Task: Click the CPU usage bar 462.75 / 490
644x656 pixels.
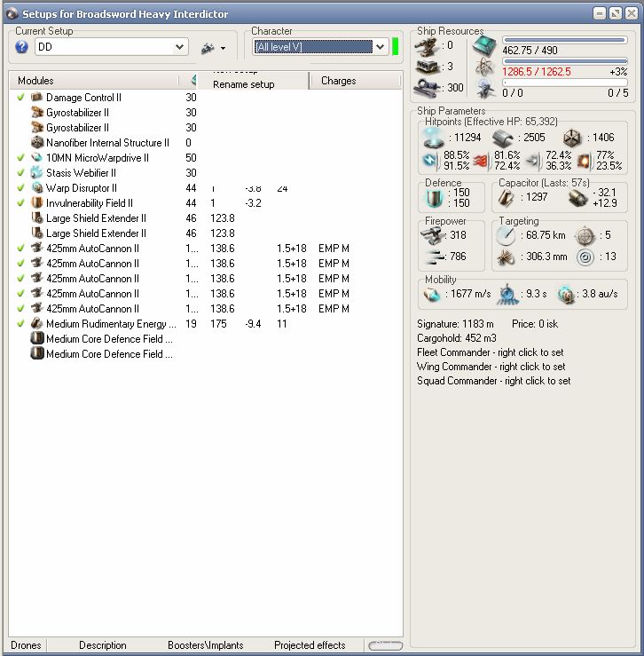Action: tap(564, 40)
